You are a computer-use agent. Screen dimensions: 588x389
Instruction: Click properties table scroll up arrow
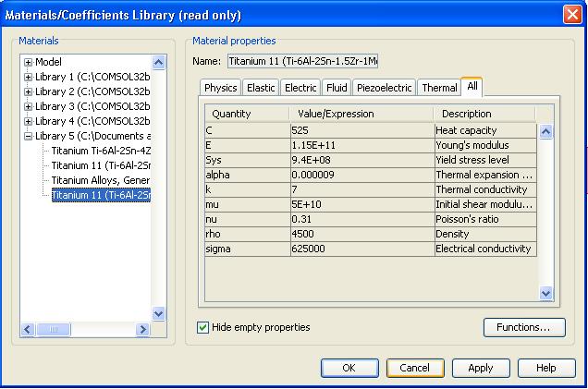(x=545, y=131)
